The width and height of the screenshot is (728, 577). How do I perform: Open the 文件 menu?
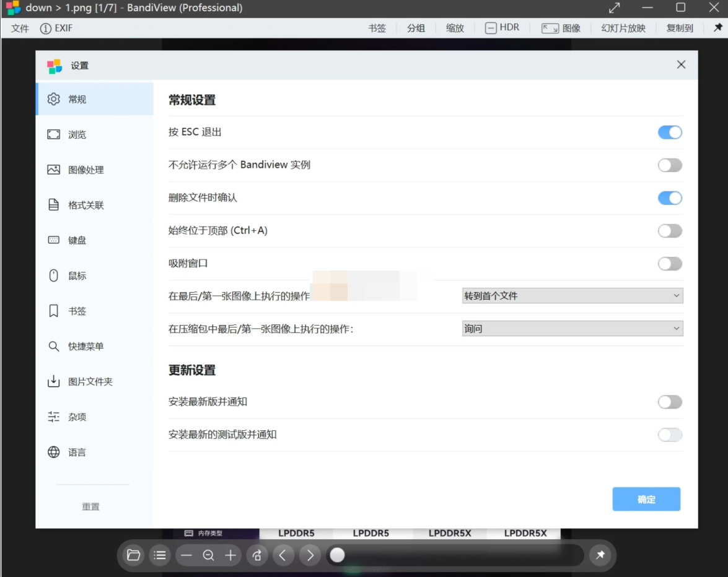(19, 28)
